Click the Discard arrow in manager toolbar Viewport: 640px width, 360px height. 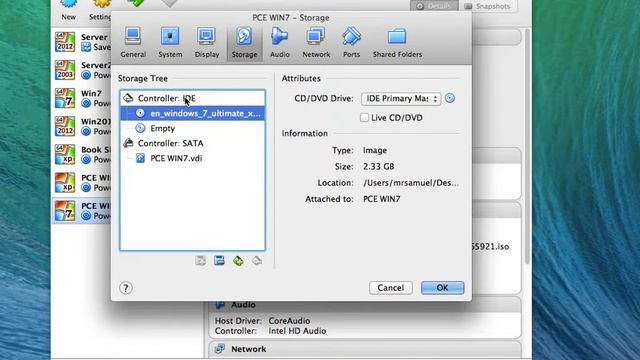click(169, 4)
